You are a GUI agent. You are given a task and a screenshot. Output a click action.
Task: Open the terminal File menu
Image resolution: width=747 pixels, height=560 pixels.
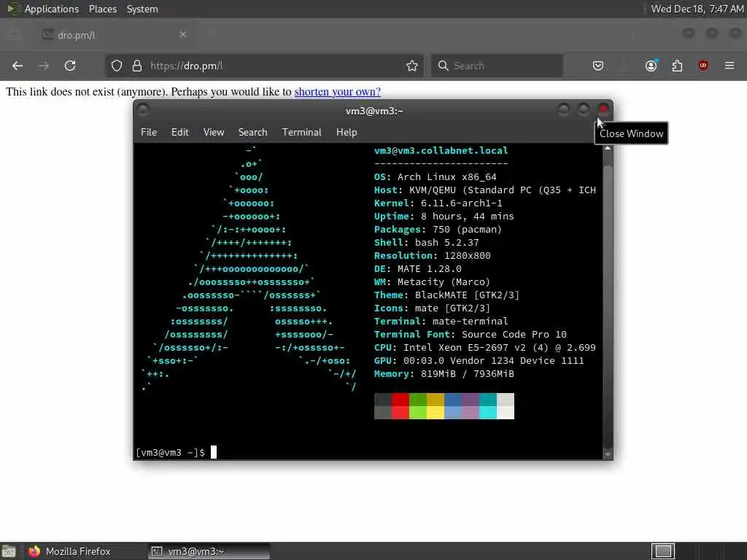coord(149,133)
